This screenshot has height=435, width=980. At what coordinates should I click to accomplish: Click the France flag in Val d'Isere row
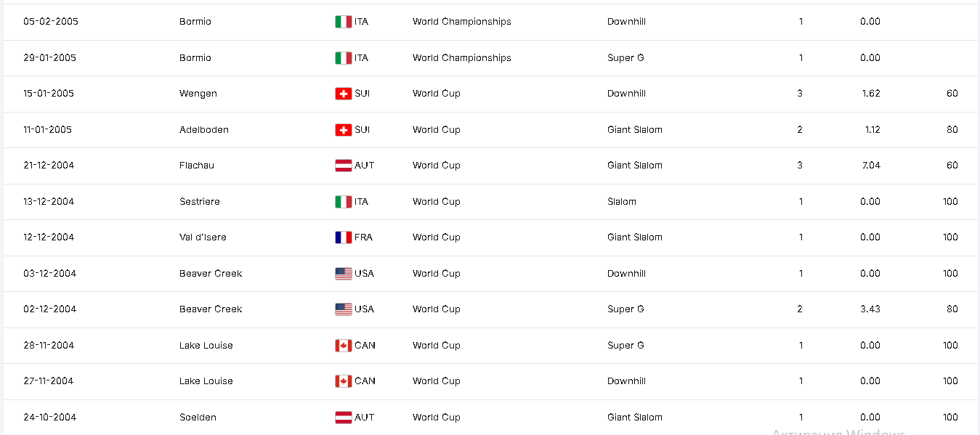tap(344, 237)
